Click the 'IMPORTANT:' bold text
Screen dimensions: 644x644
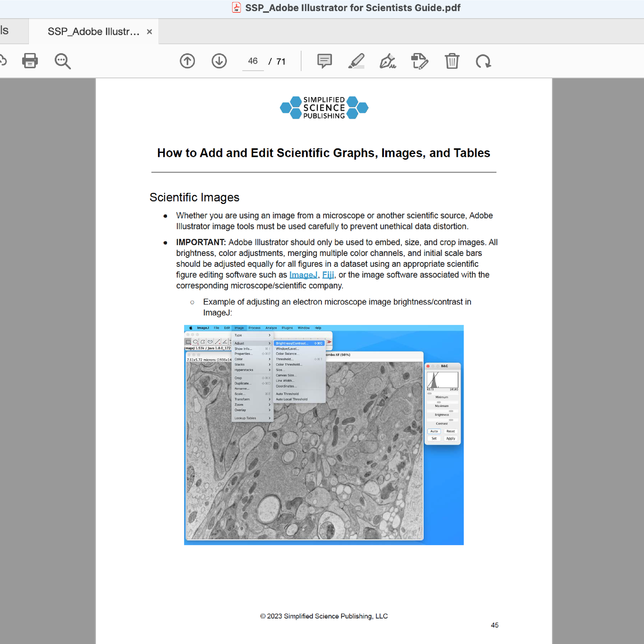point(201,242)
